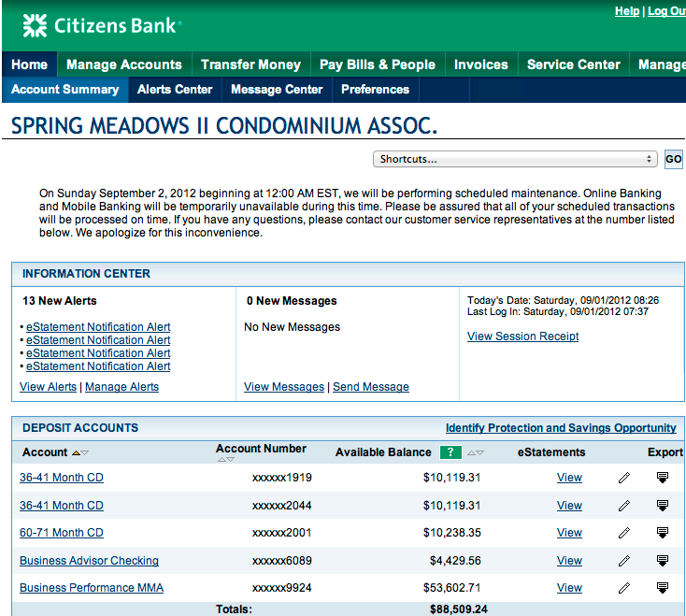
Task: Click View Alerts link
Action: click(48, 387)
